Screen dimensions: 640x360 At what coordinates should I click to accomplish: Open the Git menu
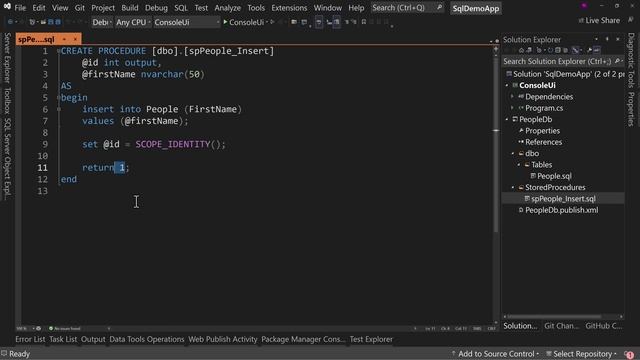(80, 8)
